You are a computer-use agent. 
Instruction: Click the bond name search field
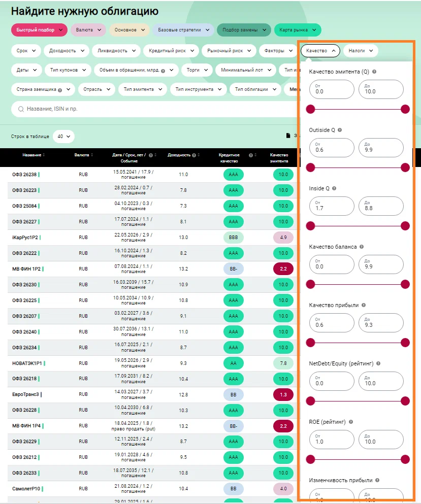tap(152, 109)
